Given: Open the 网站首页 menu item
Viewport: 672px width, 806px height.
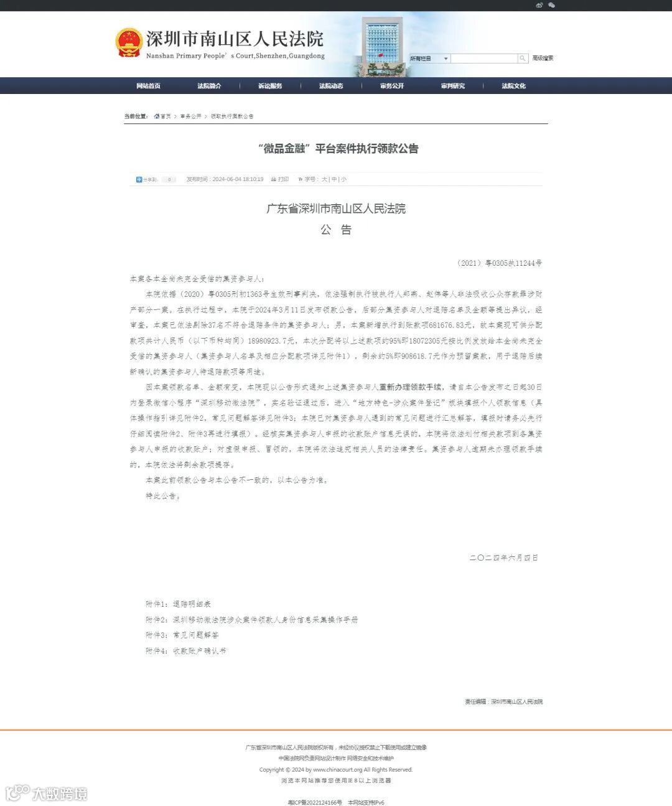Looking at the screenshot, I should [148, 86].
